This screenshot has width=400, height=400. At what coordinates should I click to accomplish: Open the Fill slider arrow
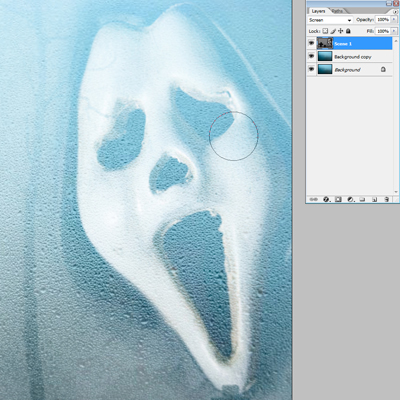394,31
